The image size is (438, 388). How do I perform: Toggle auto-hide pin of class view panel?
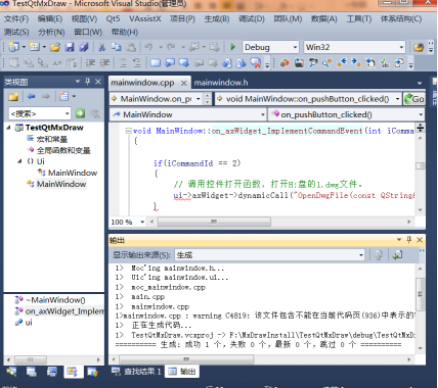pyautogui.click(x=88, y=81)
